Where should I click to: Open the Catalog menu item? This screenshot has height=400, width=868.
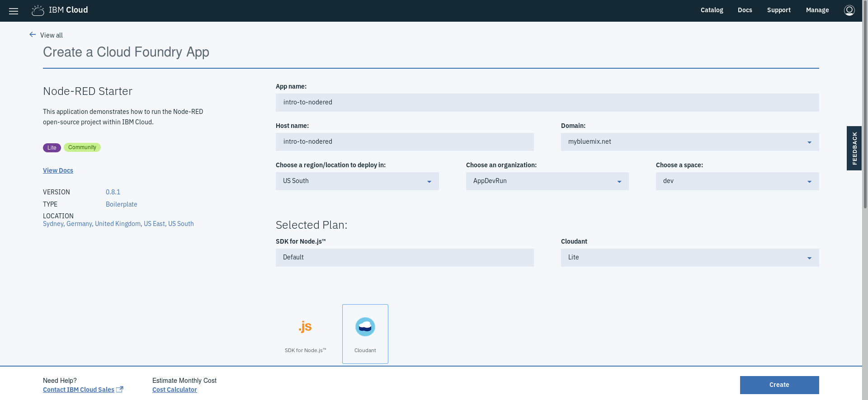click(x=712, y=10)
